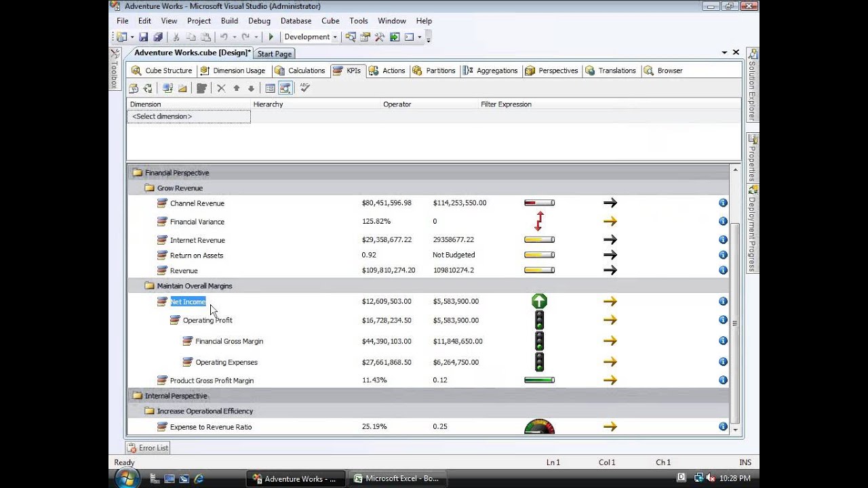Screen dimensions: 868x488
Task: Click the Cut scissors icon
Action: (176, 37)
